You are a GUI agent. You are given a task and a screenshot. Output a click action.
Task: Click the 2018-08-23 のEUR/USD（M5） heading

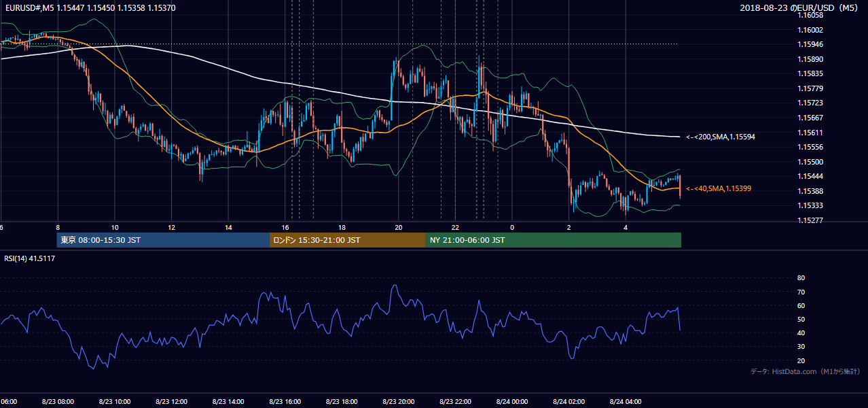click(801, 7)
